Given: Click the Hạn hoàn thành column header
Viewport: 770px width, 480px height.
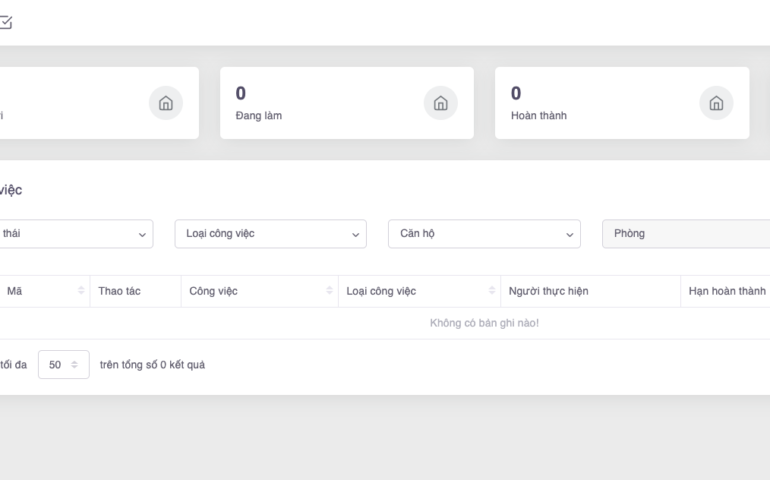Looking at the screenshot, I should pyautogui.click(x=726, y=291).
